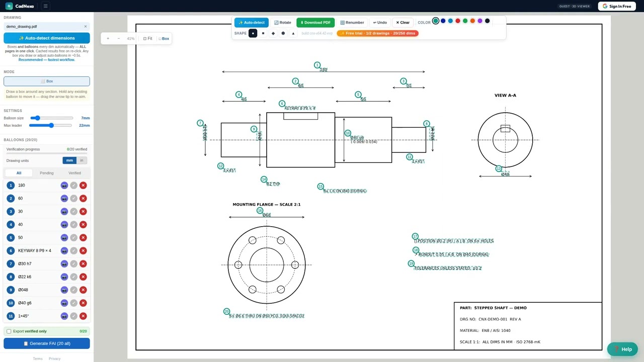Toggle the Box tool in zoom bar
The image size is (644, 362).
click(164, 39)
